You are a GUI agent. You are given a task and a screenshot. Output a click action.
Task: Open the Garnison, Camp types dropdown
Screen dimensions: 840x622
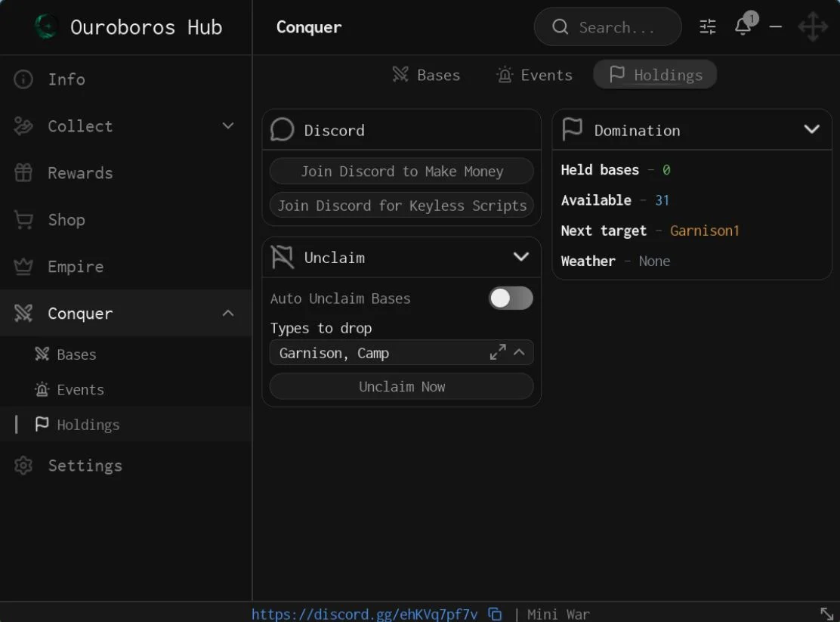click(401, 353)
